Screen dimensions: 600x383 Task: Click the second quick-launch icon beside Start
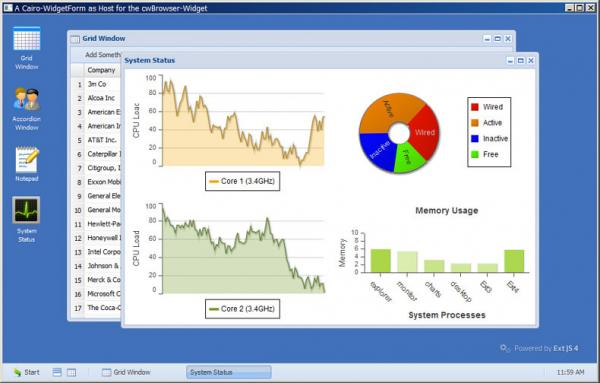click(x=72, y=372)
